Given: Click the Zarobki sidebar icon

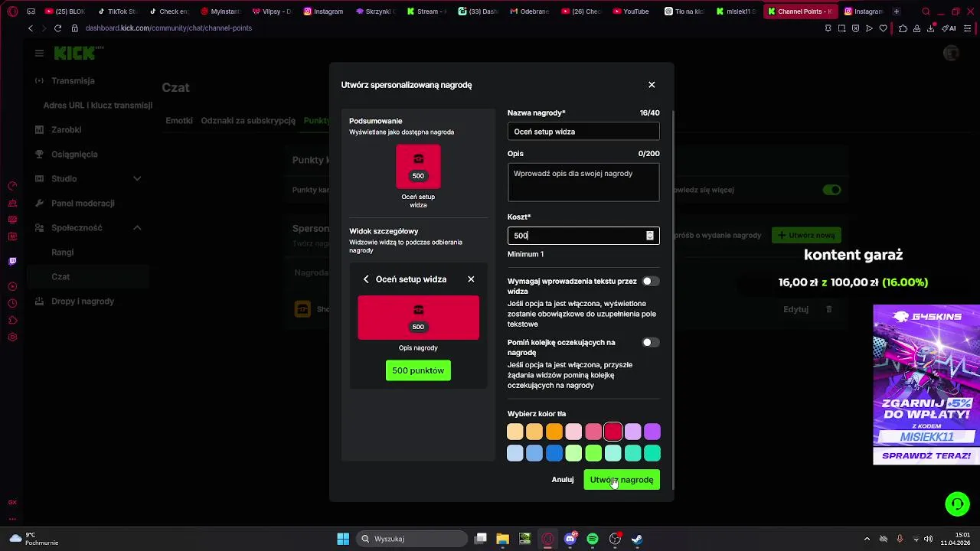Looking at the screenshot, I should click(39, 130).
